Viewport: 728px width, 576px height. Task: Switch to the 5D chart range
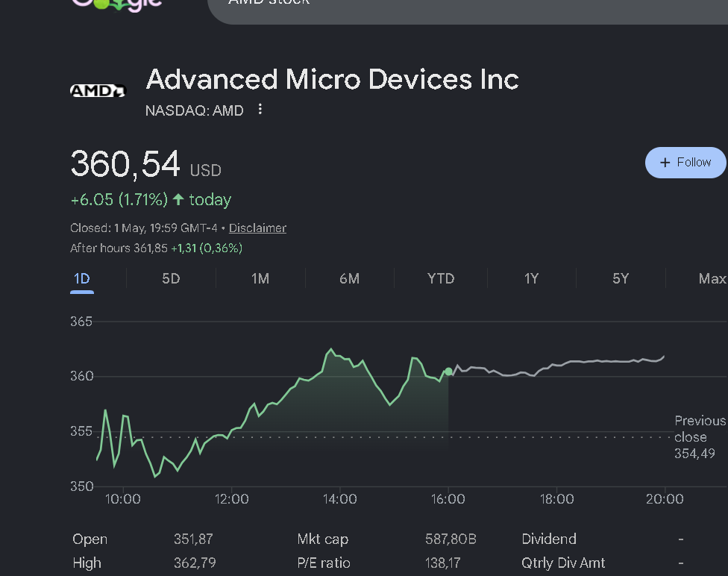tap(171, 279)
